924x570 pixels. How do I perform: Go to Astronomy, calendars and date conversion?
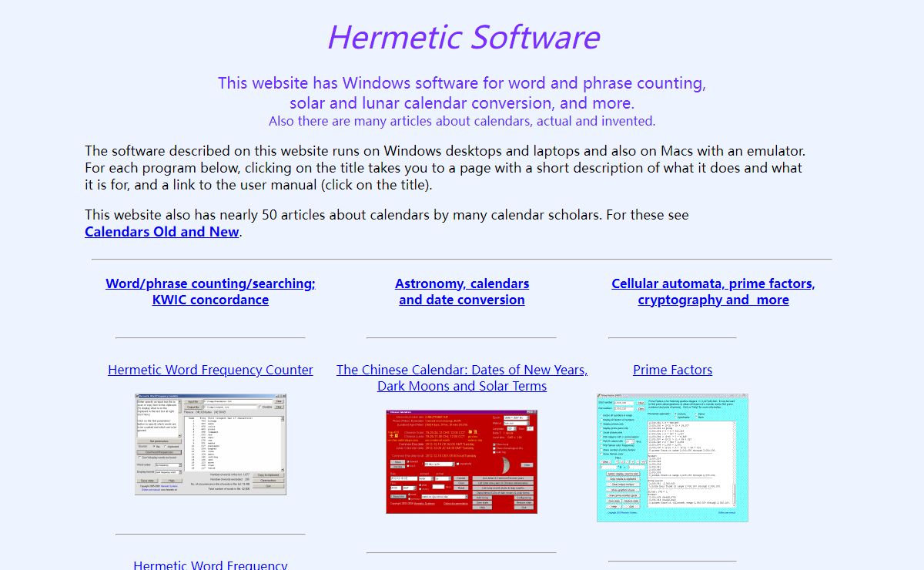(461, 292)
